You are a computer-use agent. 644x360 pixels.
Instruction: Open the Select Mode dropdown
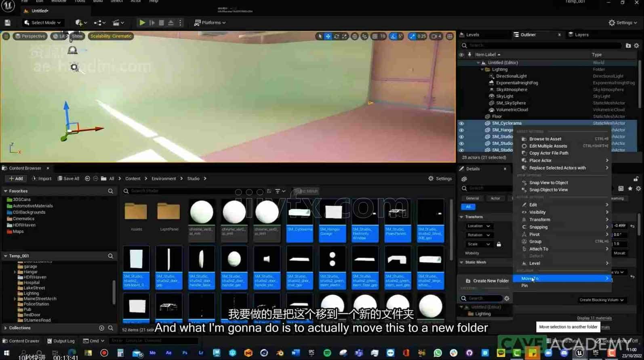(x=42, y=23)
